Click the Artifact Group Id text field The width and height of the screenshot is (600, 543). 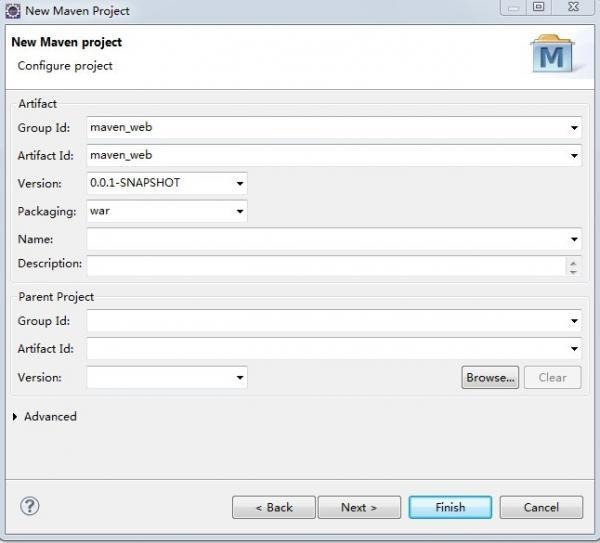pos(334,127)
